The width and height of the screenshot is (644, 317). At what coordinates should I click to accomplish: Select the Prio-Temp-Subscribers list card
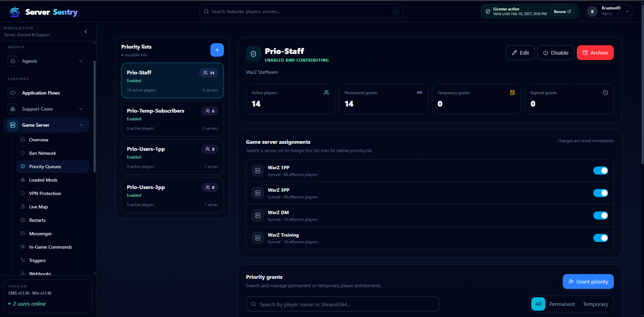point(172,119)
